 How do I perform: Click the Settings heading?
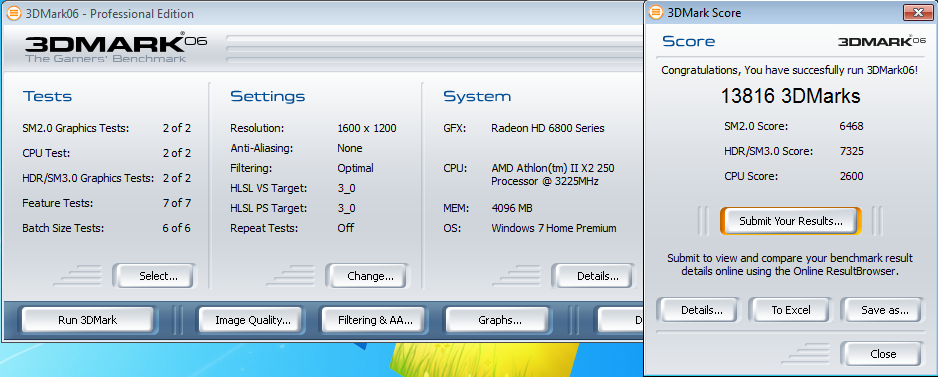pos(267,96)
